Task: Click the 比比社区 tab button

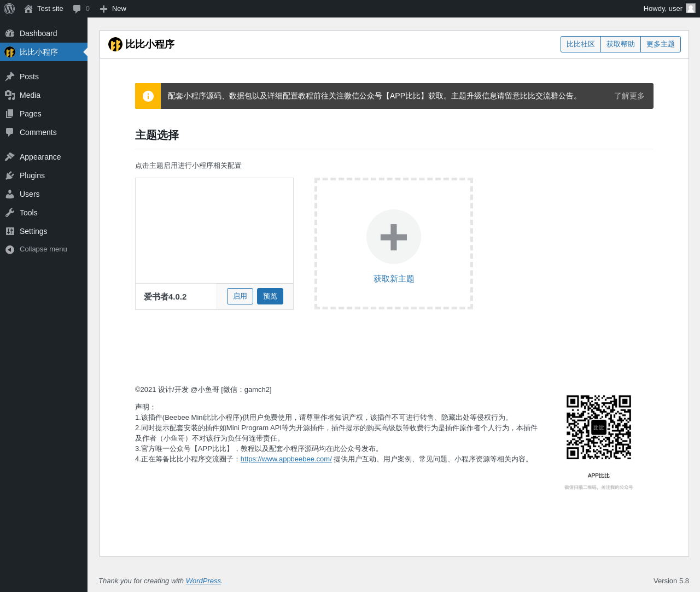Action: pyautogui.click(x=581, y=44)
